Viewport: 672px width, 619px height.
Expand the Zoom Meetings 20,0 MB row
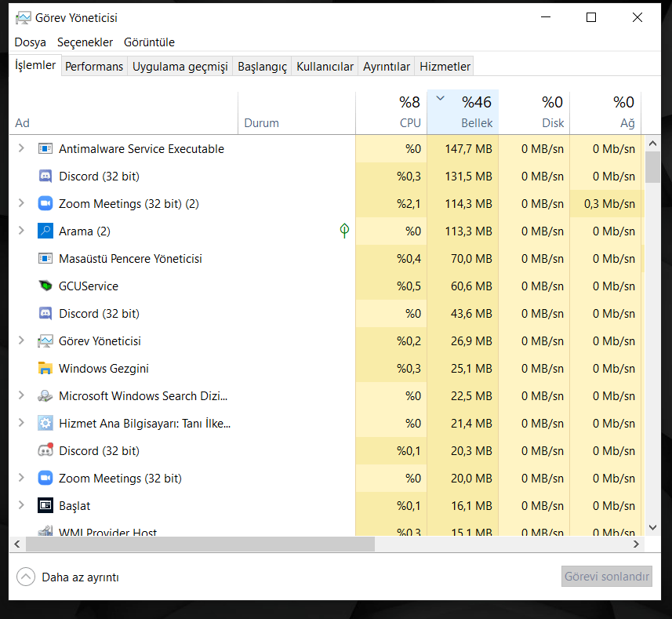(x=21, y=478)
